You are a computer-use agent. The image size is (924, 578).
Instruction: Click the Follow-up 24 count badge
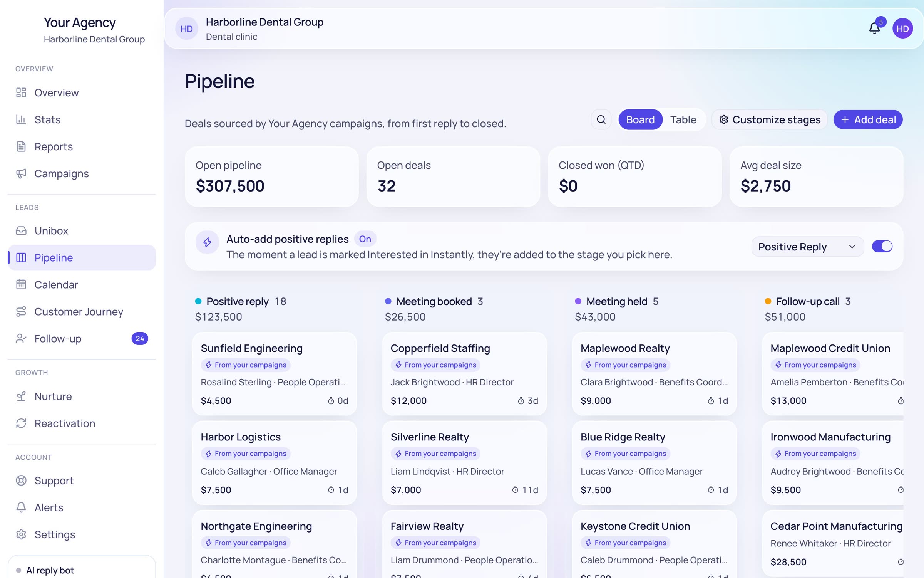pos(140,338)
